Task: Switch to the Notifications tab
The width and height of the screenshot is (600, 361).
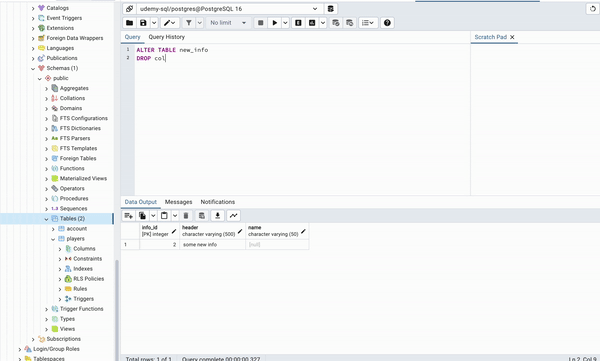Action: click(218, 202)
